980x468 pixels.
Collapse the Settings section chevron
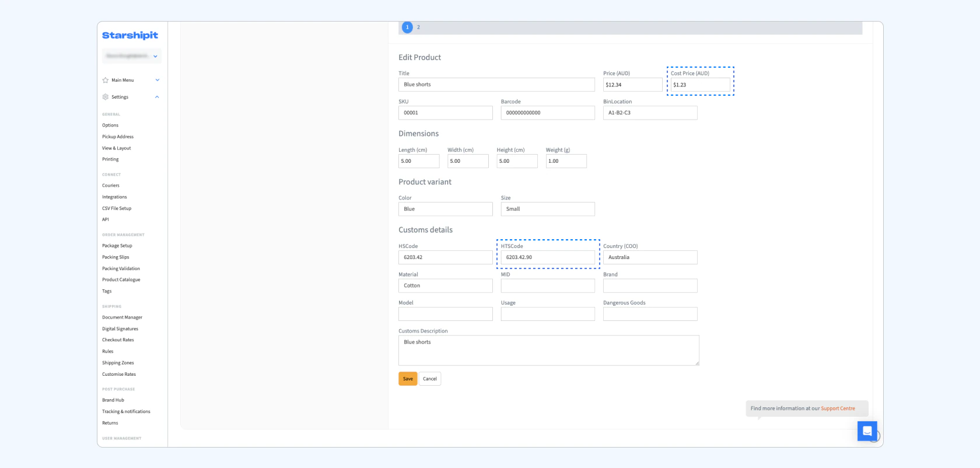tap(157, 97)
